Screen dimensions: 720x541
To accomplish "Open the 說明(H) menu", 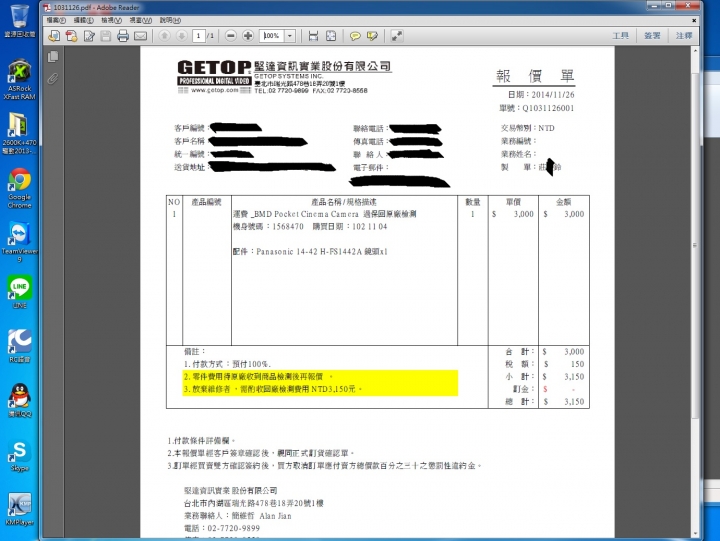I will pyautogui.click(x=170, y=20).
